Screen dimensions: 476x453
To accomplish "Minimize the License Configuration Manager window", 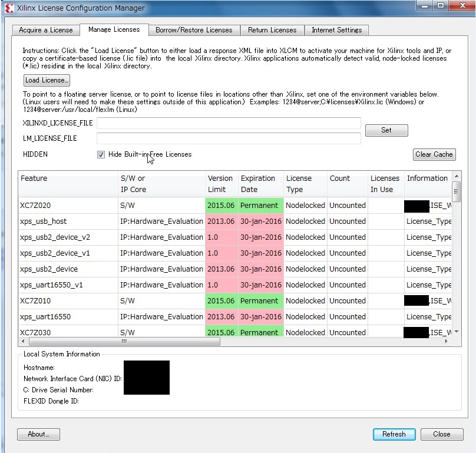I will coord(425,6).
